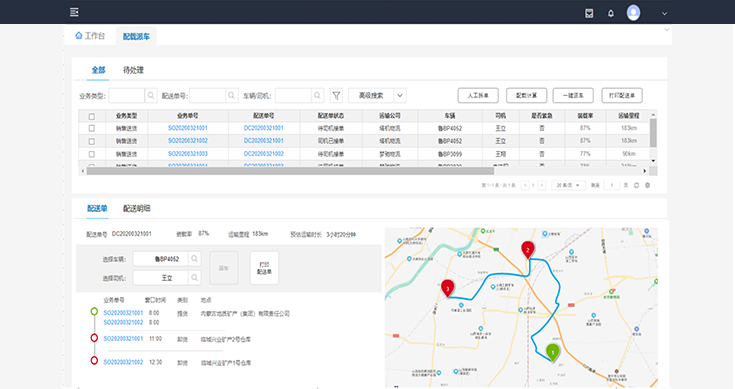The height and width of the screenshot is (389, 735).
Task: Click the 配送单号 input field
Action: coord(208,96)
